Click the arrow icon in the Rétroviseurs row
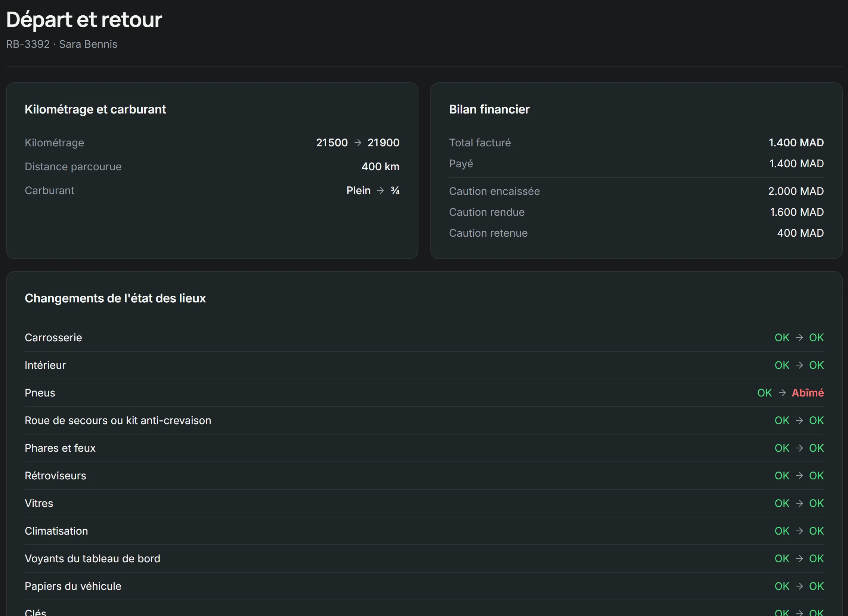This screenshot has height=616, width=848. 799,476
